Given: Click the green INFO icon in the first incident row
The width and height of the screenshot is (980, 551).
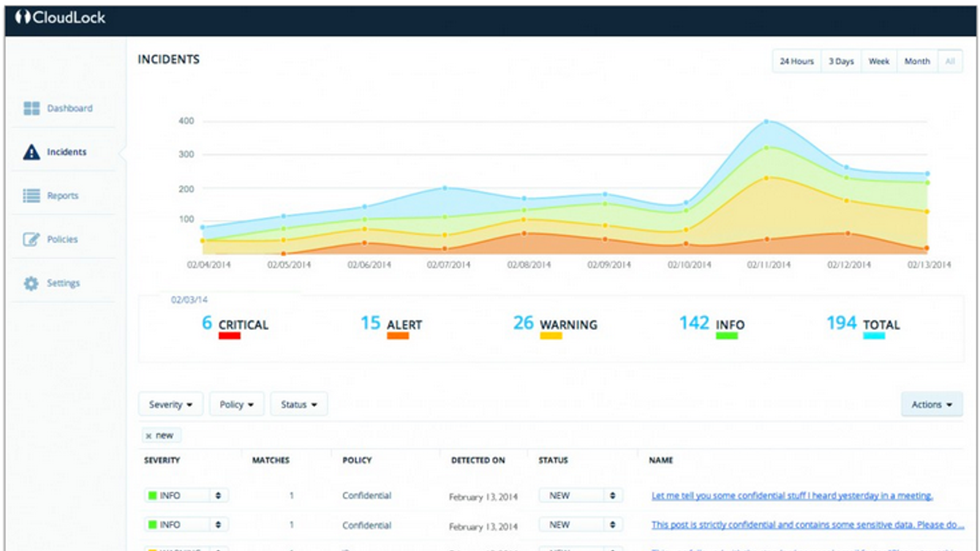Looking at the screenshot, I should 153,495.
